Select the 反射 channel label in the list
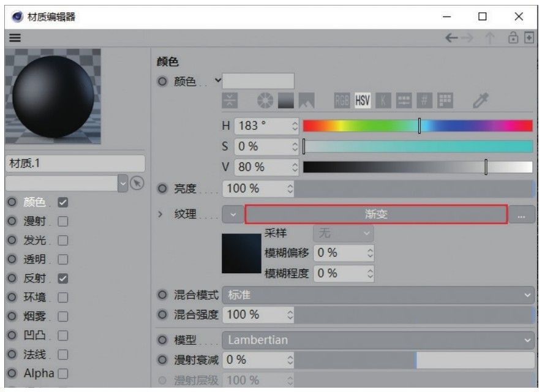Screen dimensions: 542x392 click(x=34, y=278)
